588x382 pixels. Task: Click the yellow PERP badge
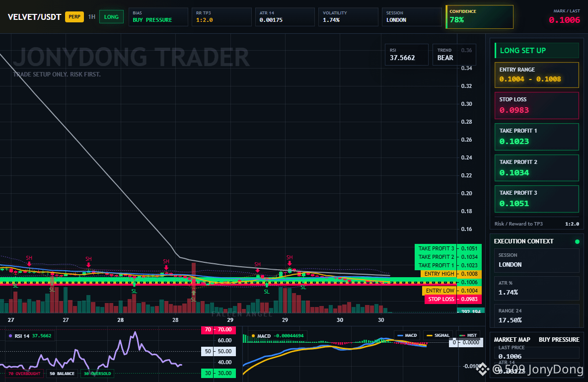point(74,17)
